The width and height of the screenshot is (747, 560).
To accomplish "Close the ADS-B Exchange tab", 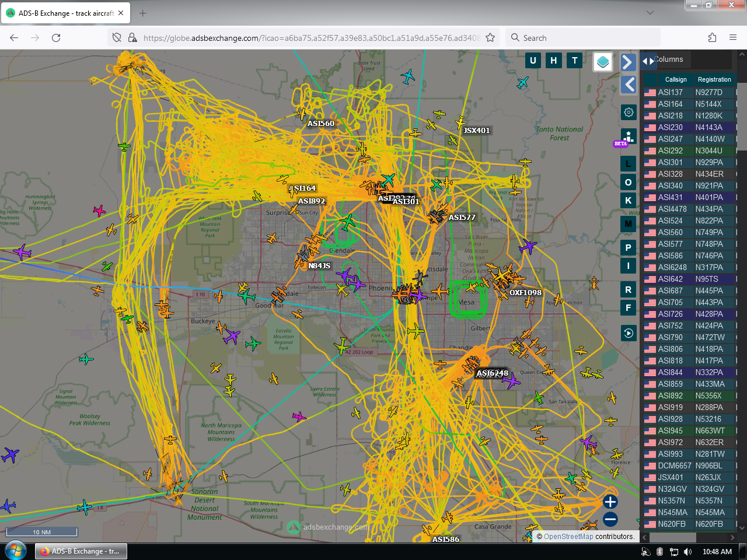I will click(121, 13).
